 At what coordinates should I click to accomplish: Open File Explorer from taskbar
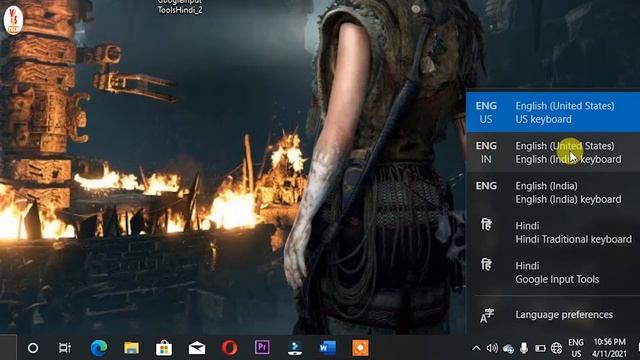point(131,348)
